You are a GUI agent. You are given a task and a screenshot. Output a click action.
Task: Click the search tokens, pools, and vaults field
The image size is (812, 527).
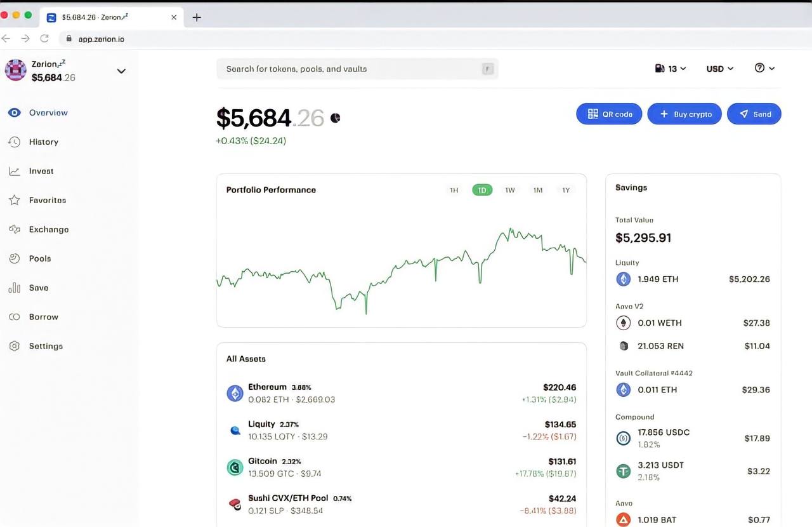[x=357, y=69]
